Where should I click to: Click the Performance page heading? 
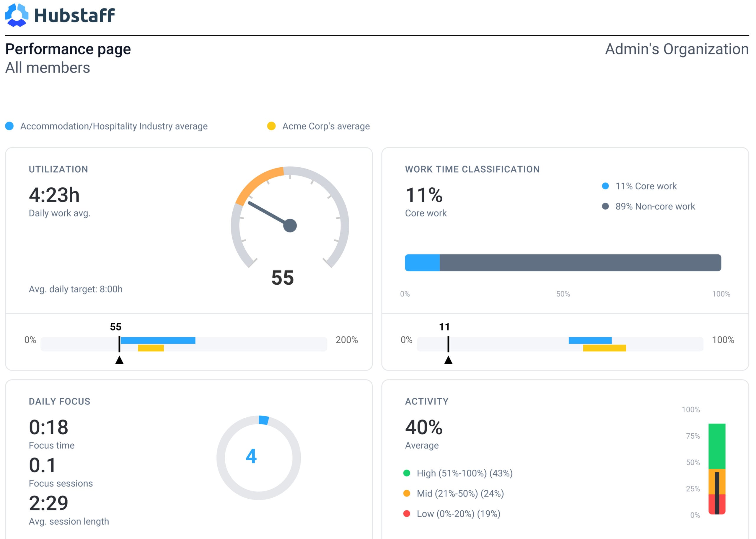[68, 49]
